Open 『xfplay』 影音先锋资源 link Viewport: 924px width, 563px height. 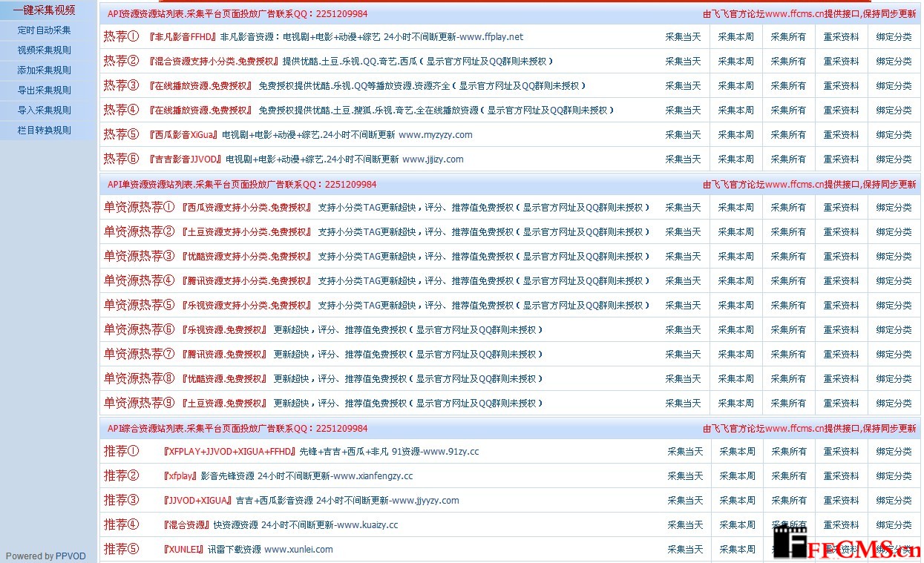180,476
